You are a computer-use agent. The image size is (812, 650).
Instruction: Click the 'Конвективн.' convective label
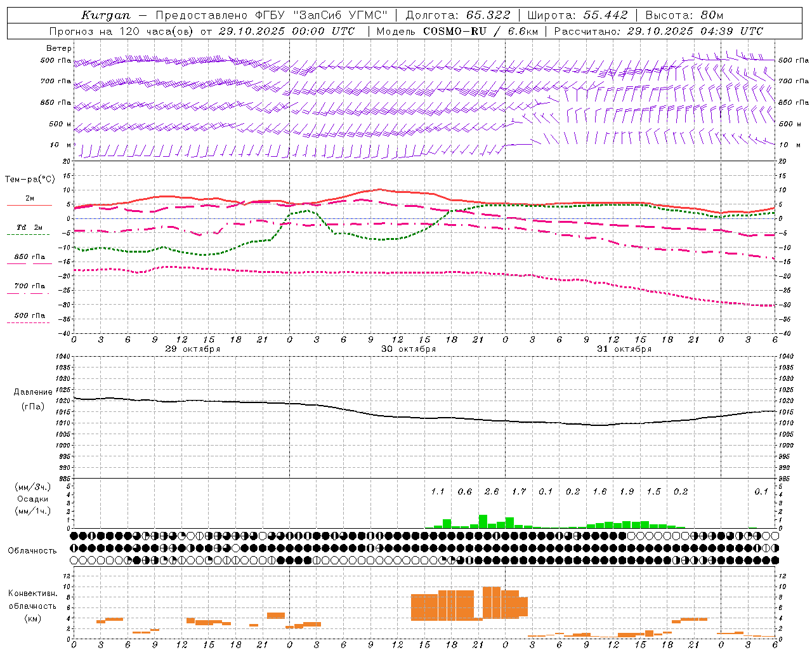[x=33, y=594]
